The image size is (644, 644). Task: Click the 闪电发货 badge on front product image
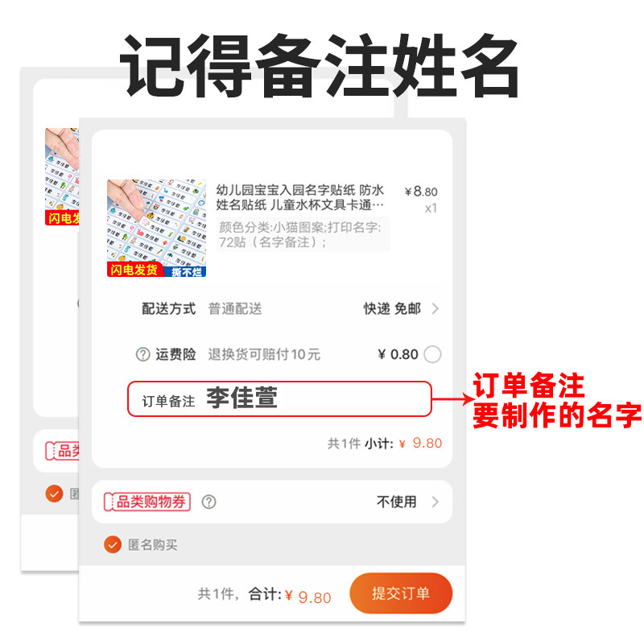pyautogui.click(x=134, y=270)
